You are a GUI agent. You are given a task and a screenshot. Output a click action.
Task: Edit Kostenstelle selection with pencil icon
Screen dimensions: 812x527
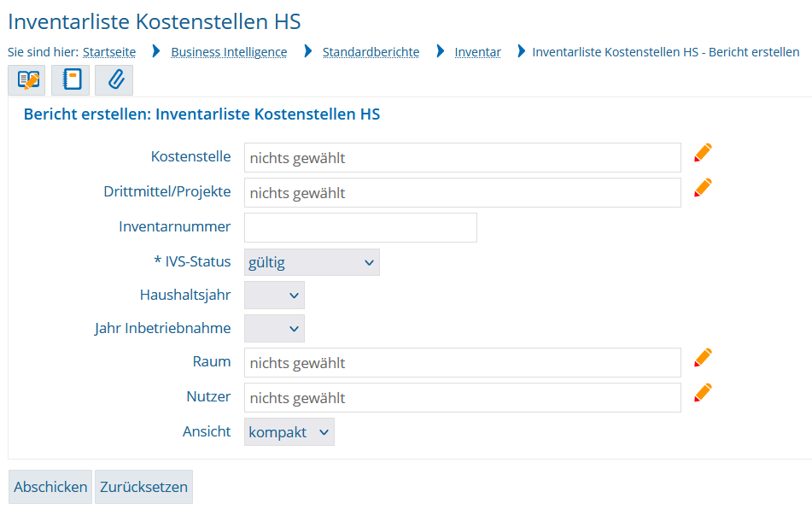[703, 153]
